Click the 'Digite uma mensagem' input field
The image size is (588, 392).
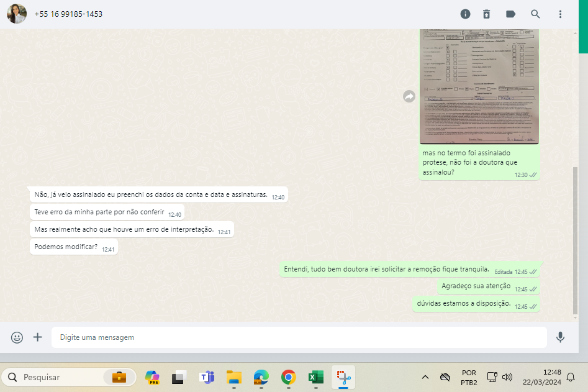pyautogui.click(x=298, y=337)
